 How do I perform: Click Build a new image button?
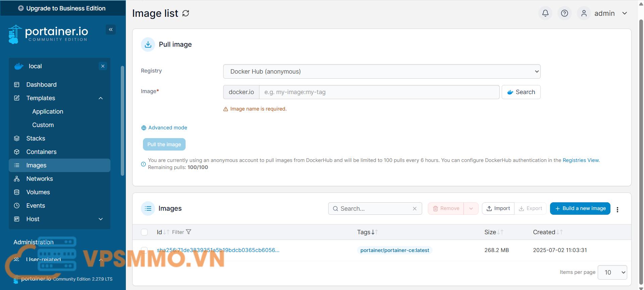pyautogui.click(x=580, y=208)
